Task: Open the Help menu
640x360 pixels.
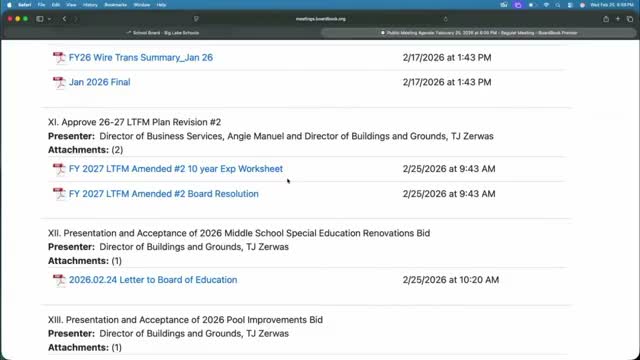Action: point(161,5)
